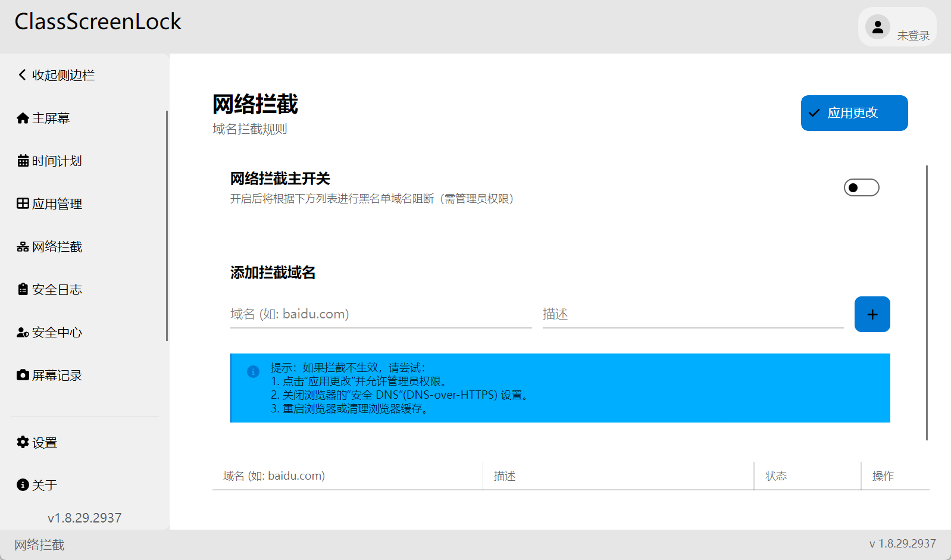Click the 域名拦截规则 subtitle
The height and width of the screenshot is (560, 951).
tap(250, 129)
